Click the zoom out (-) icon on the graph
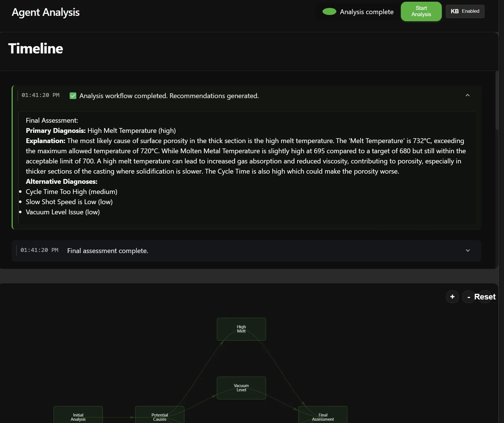 (x=468, y=297)
